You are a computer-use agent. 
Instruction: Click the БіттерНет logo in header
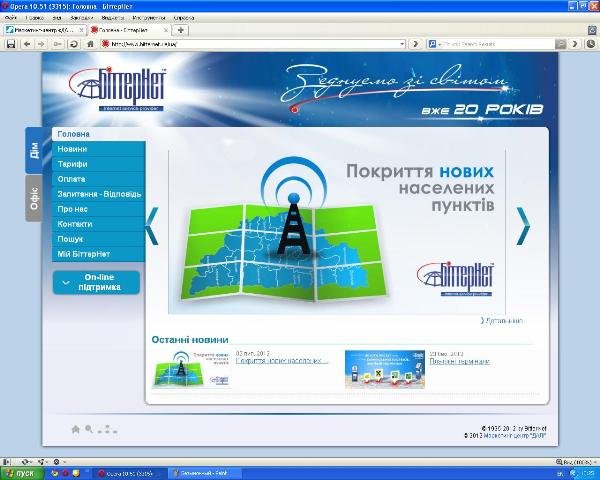[118, 89]
